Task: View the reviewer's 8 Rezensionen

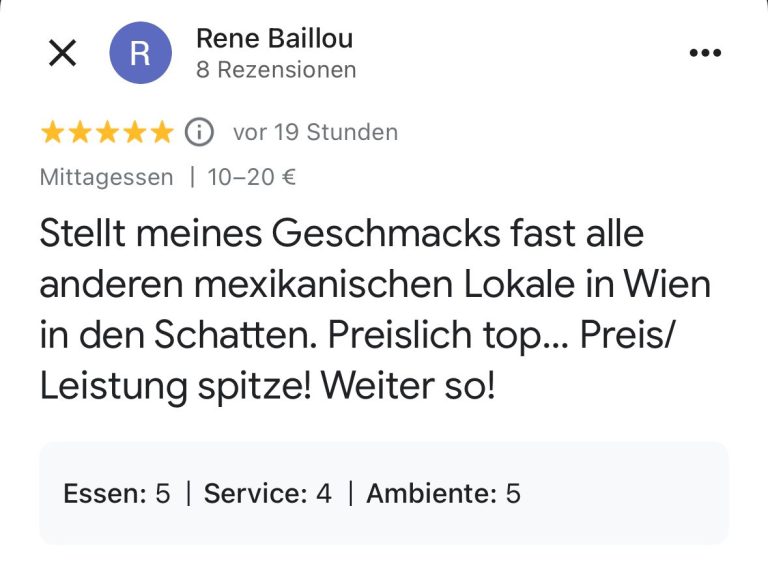Action: (x=276, y=70)
